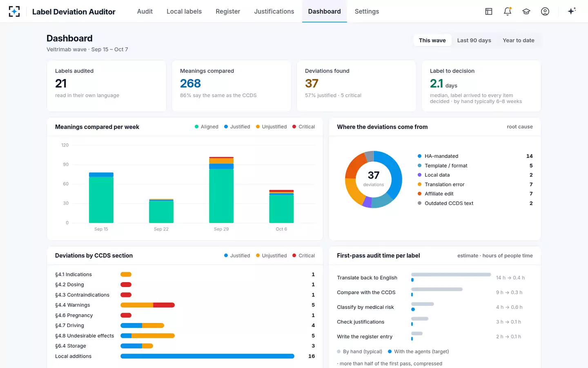Select Template / format root cause entry
Screen dimensions: 588x368
[475, 166]
